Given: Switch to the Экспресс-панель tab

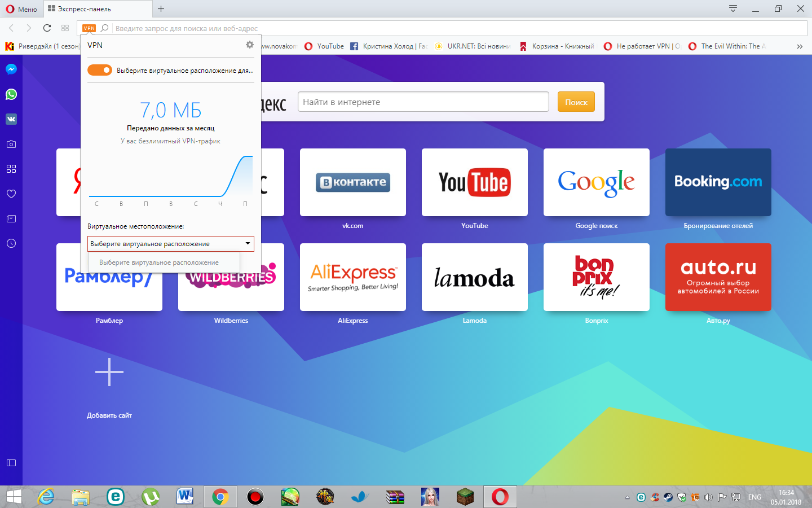Looking at the screenshot, I should coord(98,9).
